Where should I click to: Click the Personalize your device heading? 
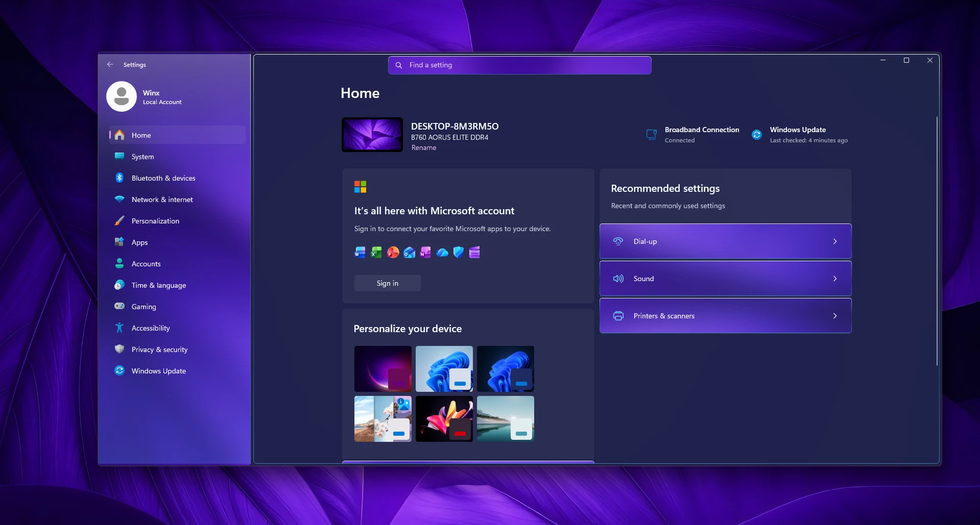pyautogui.click(x=408, y=329)
